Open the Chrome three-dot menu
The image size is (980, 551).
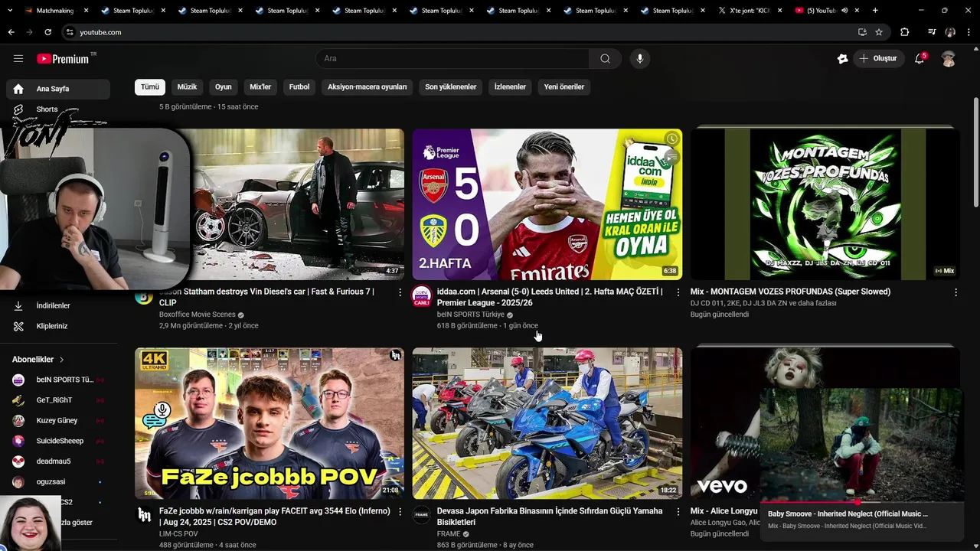pos(968,32)
